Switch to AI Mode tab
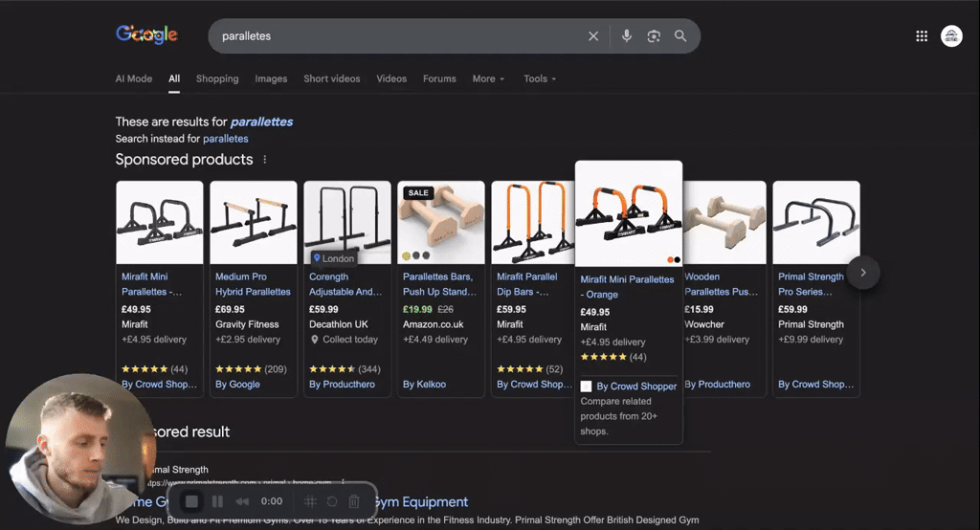Screen dimensions: 980x530 coord(134,78)
